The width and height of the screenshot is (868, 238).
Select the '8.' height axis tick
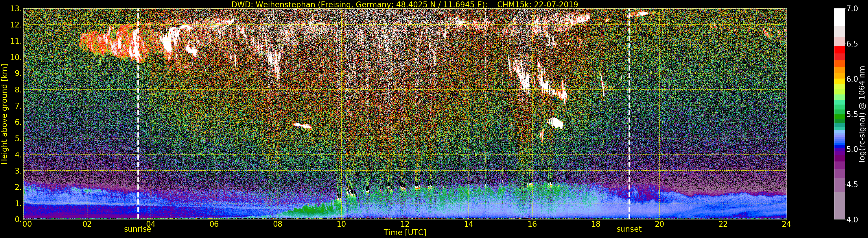[x=18, y=90]
